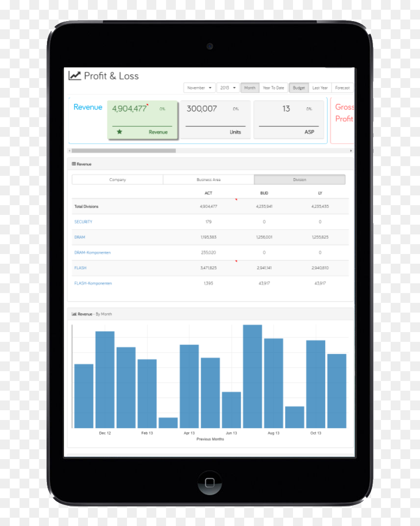Click the horizontal scrollbar thumb

click(x=124, y=150)
